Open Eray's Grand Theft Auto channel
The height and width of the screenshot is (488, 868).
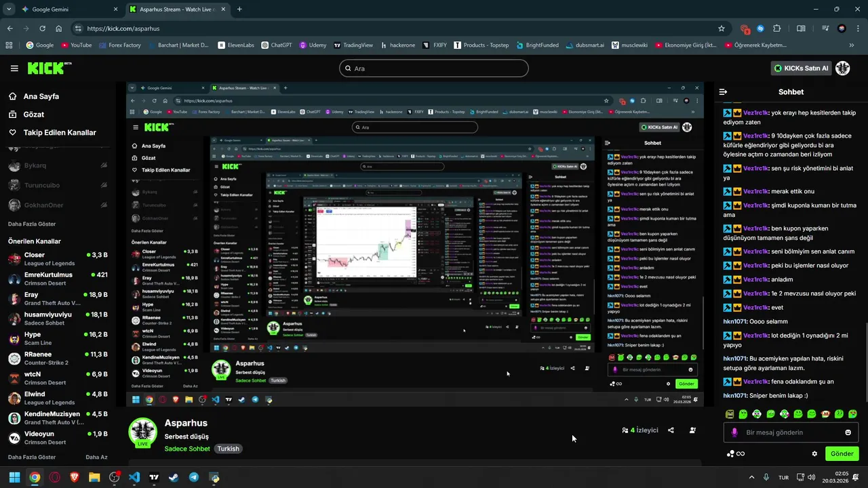(58, 299)
